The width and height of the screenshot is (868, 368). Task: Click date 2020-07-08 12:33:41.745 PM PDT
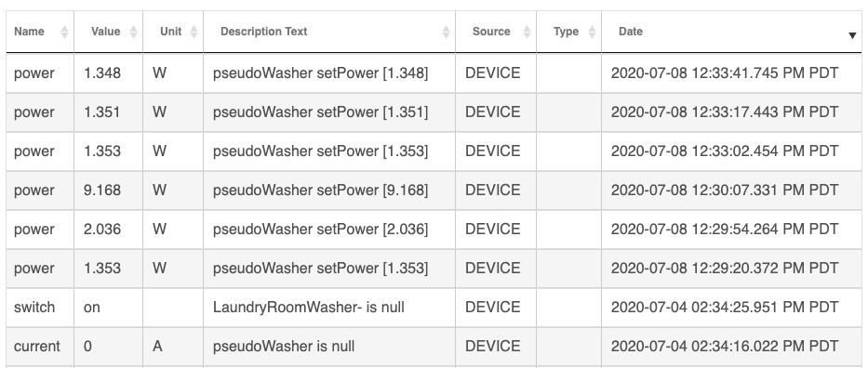[x=725, y=72]
